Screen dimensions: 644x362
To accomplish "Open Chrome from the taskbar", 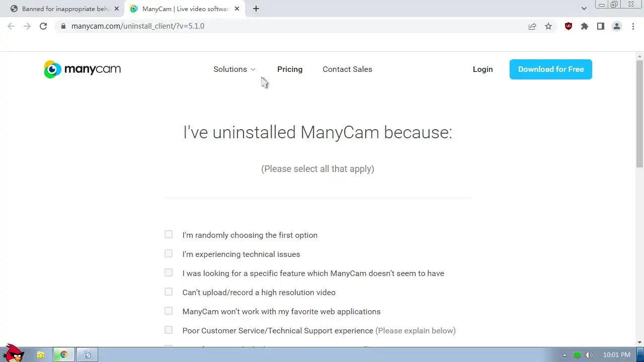I will (x=64, y=355).
